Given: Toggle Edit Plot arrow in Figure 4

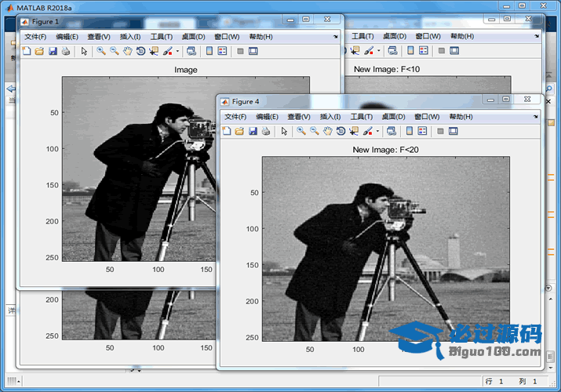Looking at the screenshot, I should [282, 131].
